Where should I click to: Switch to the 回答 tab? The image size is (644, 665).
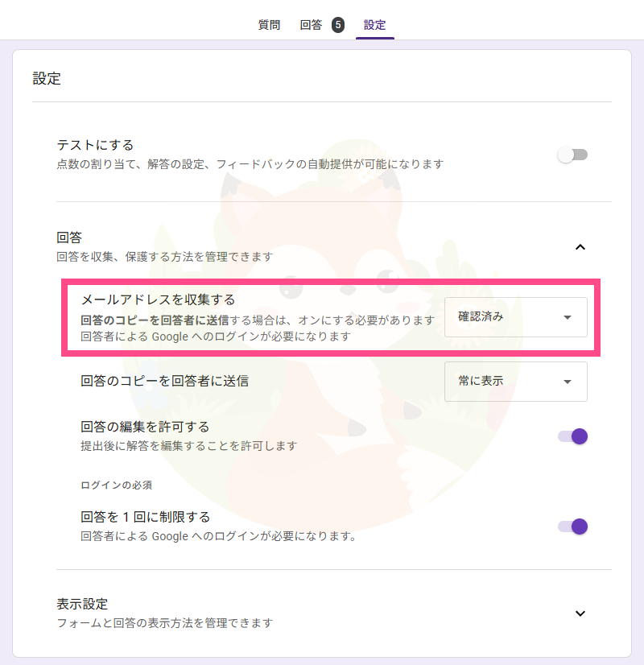311,25
